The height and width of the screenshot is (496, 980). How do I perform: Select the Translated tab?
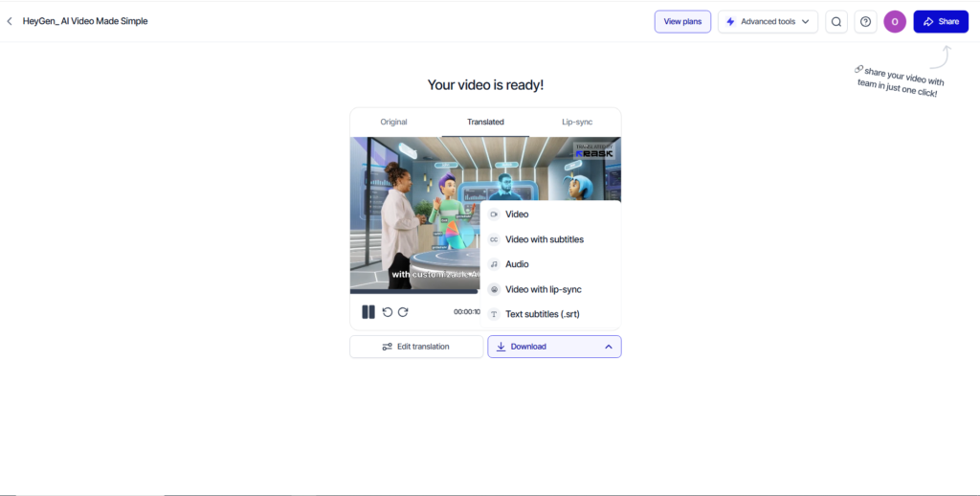[485, 122]
